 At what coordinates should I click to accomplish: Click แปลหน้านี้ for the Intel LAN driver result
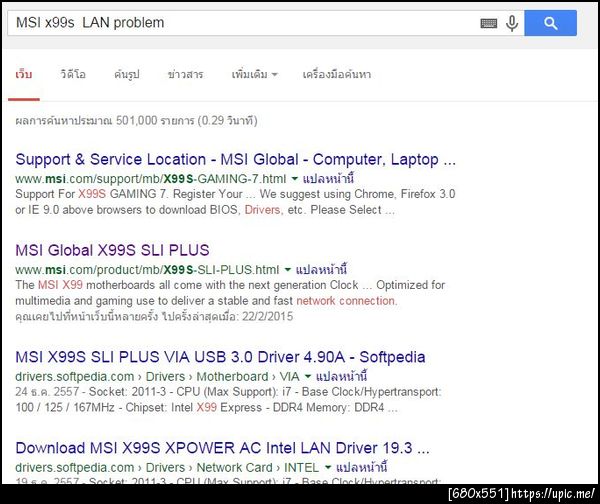[362, 468]
